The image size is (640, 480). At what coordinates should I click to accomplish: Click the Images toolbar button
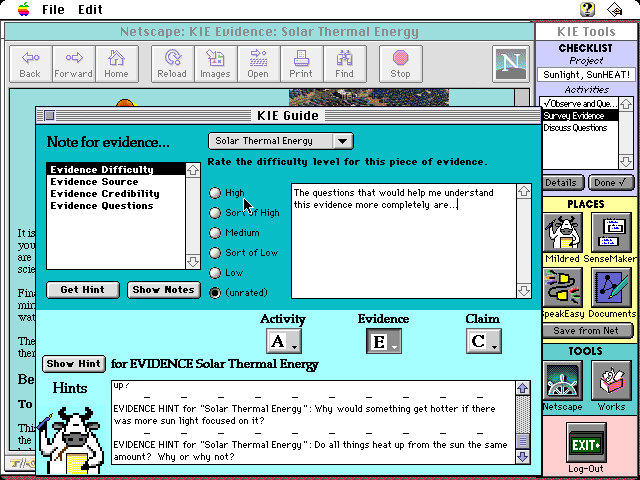(x=216, y=64)
